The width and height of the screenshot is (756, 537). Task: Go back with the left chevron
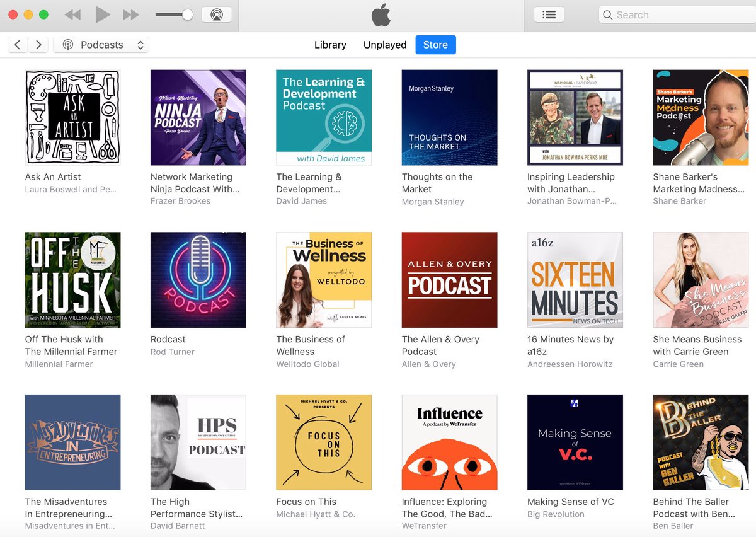(18, 45)
